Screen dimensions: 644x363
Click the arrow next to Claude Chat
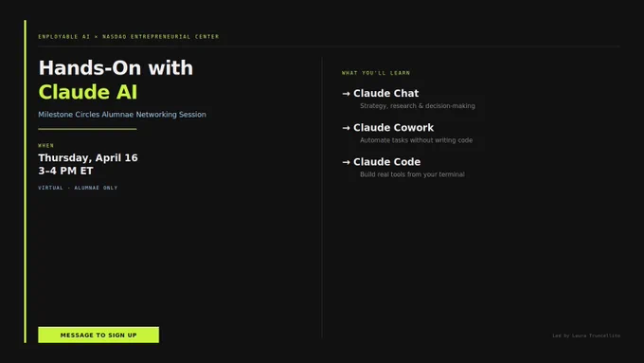tap(346, 94)
